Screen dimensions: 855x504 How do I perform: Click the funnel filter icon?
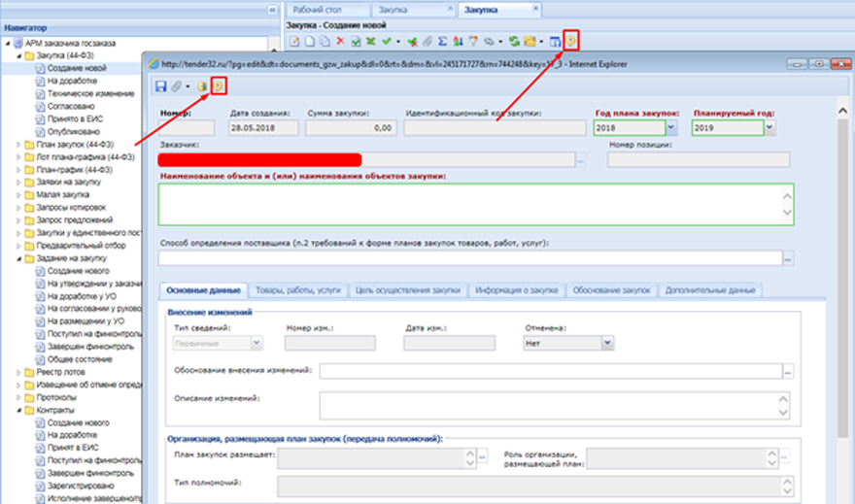pyautogui.click(x=473, y=41)
